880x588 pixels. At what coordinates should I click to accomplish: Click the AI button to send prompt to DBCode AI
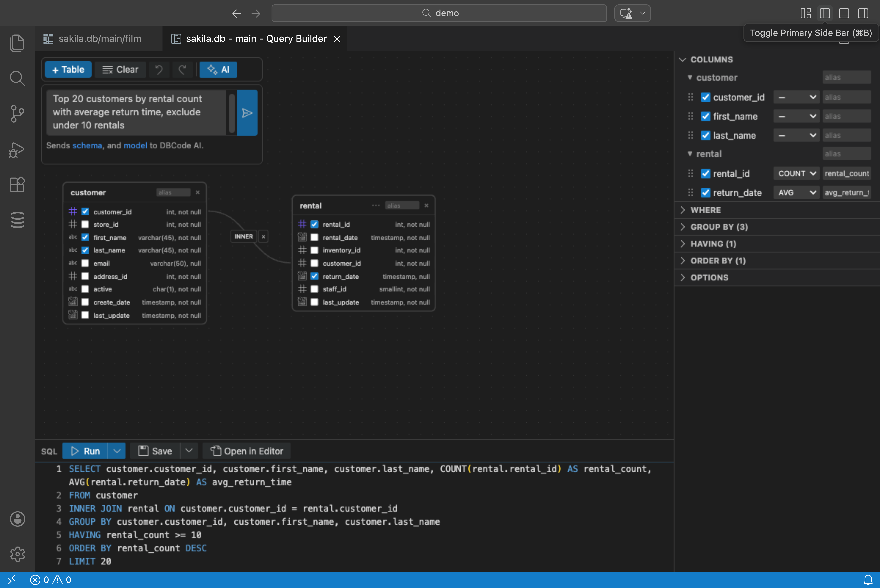pos(218,69)
